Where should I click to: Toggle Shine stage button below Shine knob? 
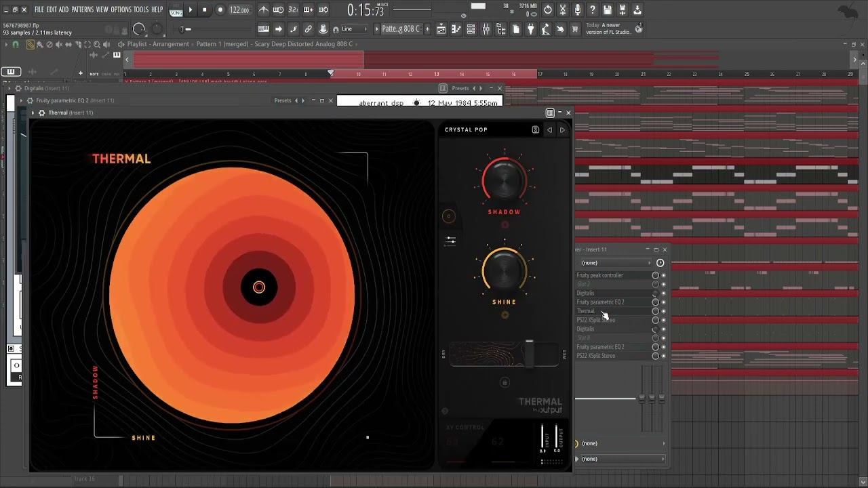(505, 314)
